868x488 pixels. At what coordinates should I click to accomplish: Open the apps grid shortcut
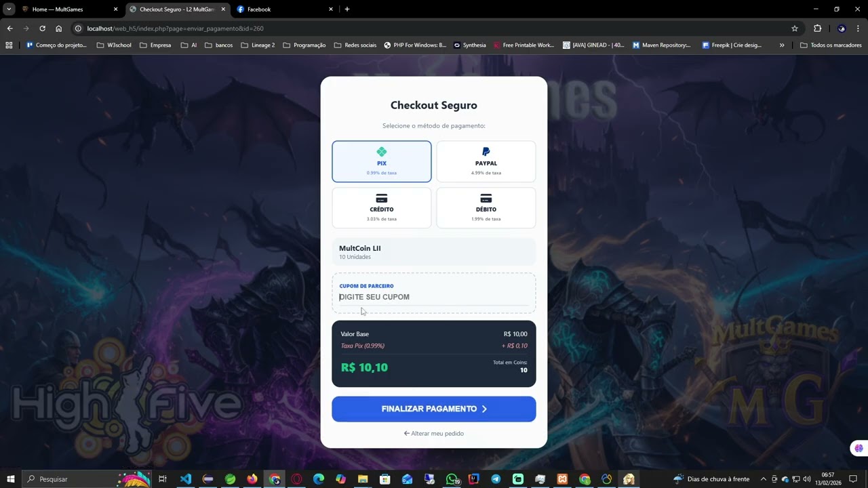click(x=9, y=45)
